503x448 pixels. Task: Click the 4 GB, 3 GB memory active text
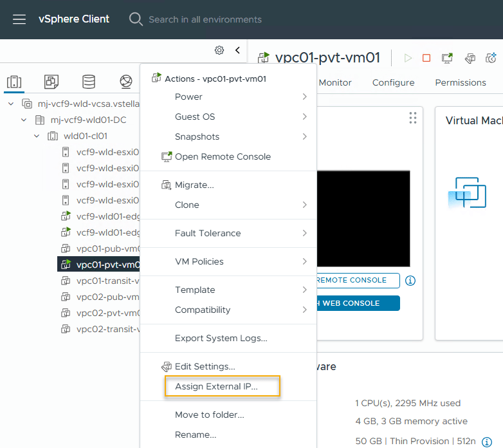point(411,421)
